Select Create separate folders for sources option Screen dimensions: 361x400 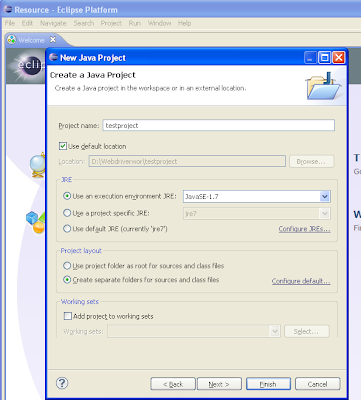point(67,280)
